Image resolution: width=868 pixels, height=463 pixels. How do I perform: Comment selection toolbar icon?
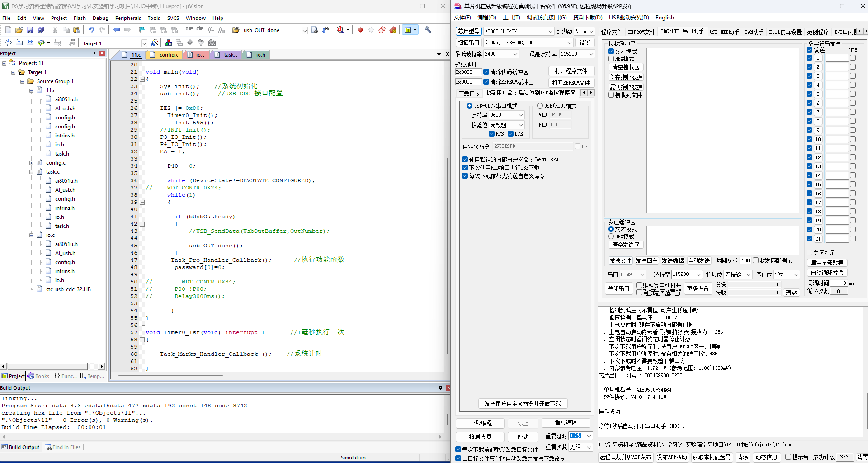click(x=211, y=30)
